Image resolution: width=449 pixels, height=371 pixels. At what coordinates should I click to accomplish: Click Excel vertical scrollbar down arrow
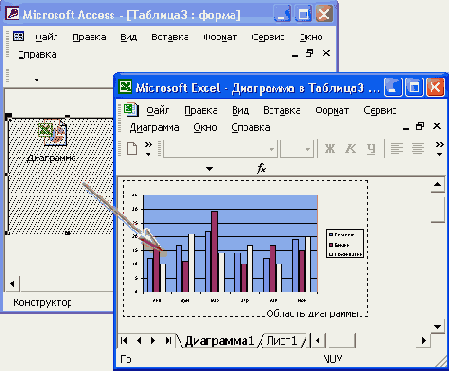(x=437, y=326)
